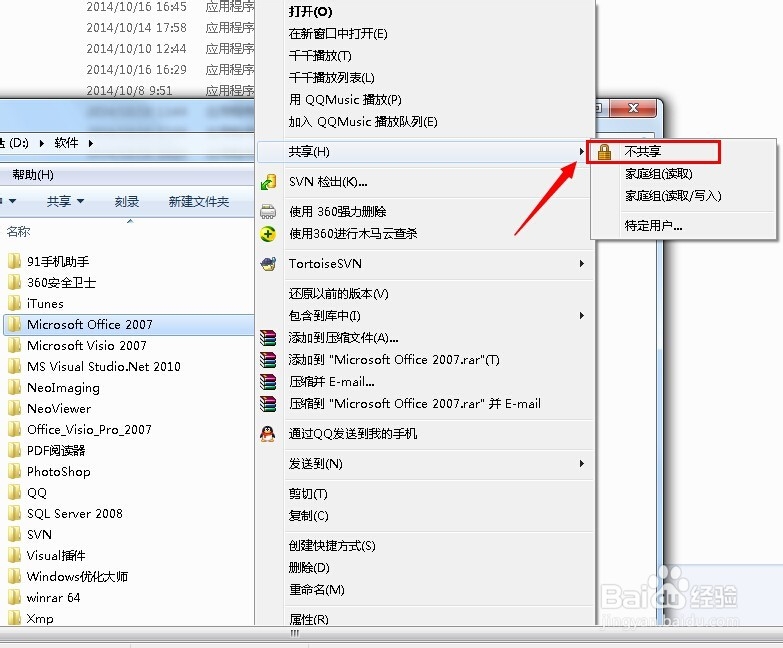The height and width of the screenshot is (648, 783).
Task: Click the lock icon beside 不共享
Action: (x=604, y=152)
